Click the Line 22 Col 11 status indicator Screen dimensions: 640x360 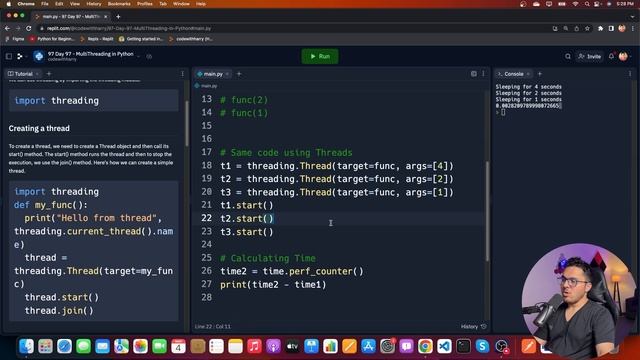tap(213, 327)
